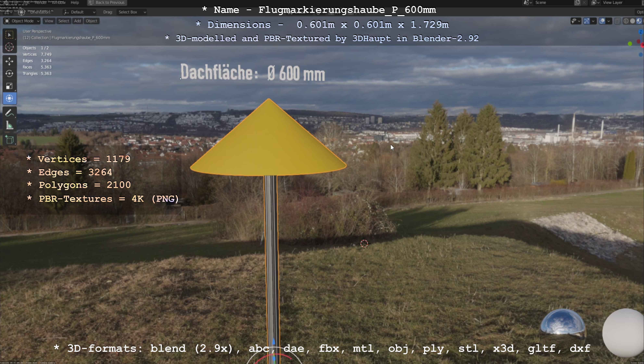
Task: Click the dark red negative X gizmo dot
Action: pos(638,41)
